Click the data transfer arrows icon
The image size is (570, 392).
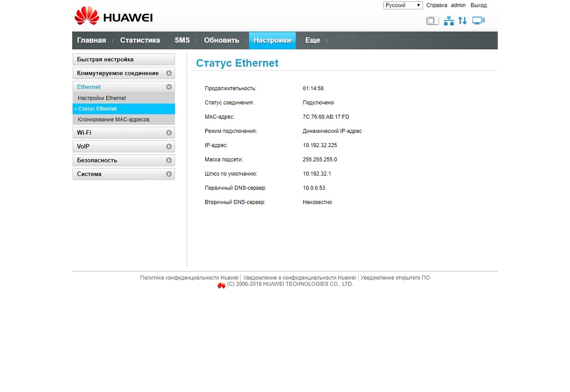[463, 21]
